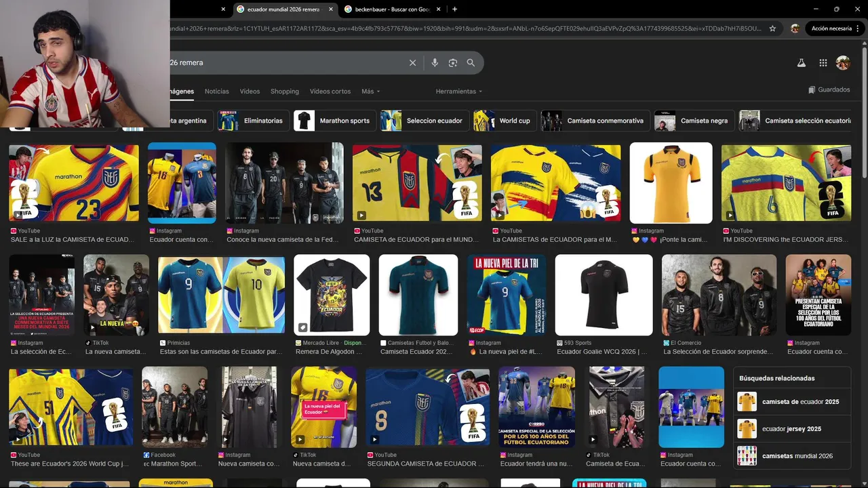The image size is (868, 488).
Task: Open the Noticias results tab
Action: [217, 91]
